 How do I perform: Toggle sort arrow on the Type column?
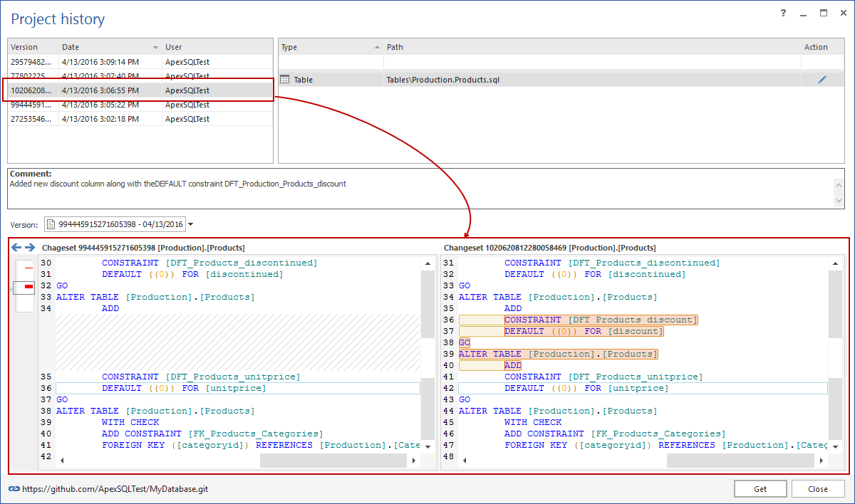click(x=377, y=48)
